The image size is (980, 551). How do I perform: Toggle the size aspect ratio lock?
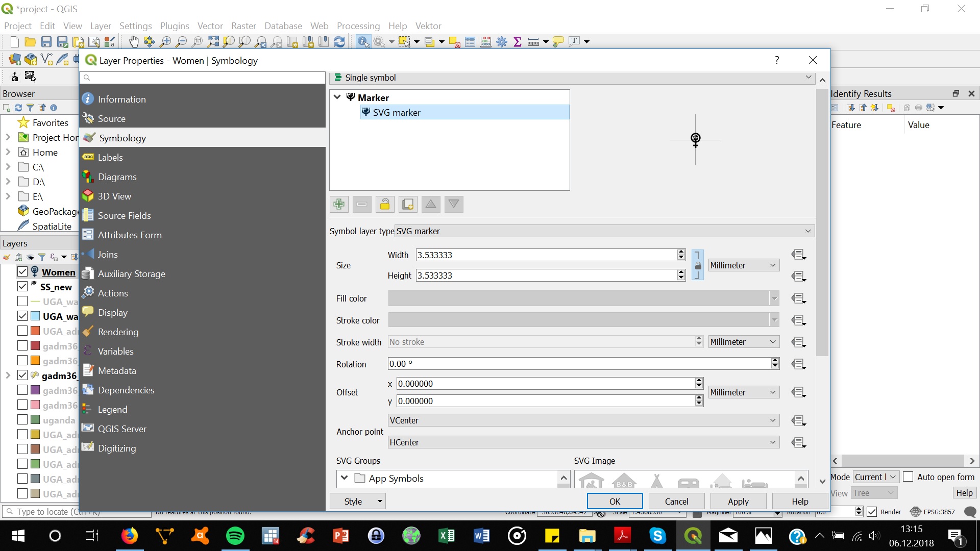[698, 265]
